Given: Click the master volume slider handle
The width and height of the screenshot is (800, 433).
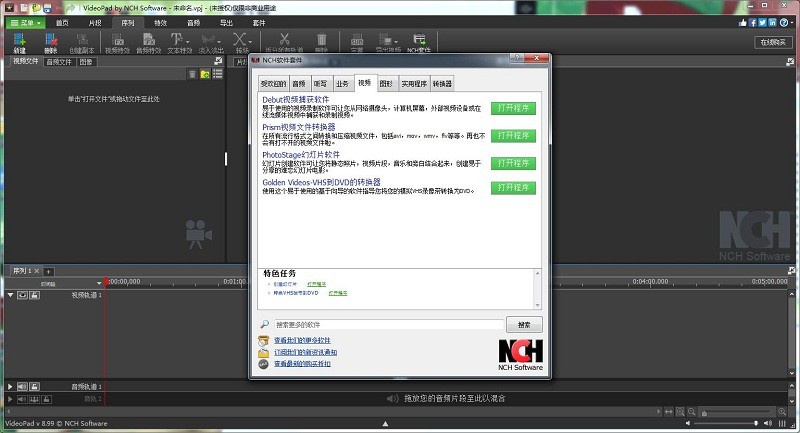Looking at the screenshot, I should 756,423.
